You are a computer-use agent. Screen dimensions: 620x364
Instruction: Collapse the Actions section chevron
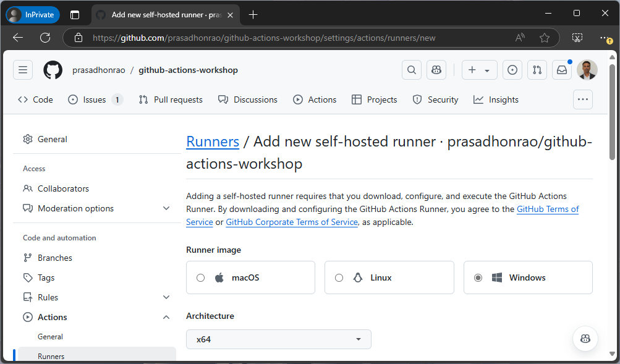coord(166,317)
